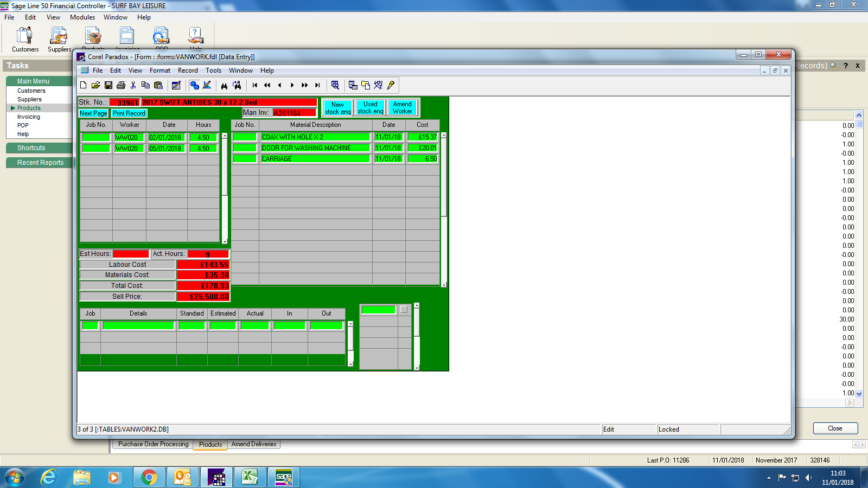This screenshot has height=488, width=868.
Task: Switch to the Amend Deliveries tab
Action: (x=254, y=444)
